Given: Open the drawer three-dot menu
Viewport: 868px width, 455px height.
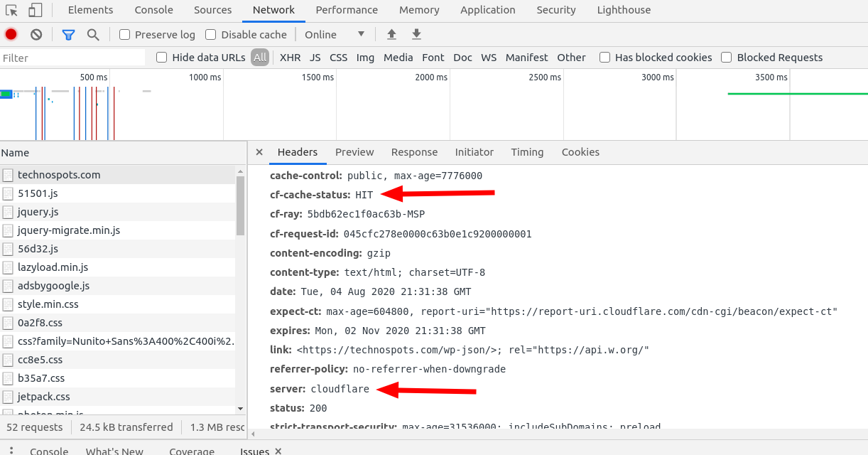Looking at the screenshot, I should tap(11, 451).
